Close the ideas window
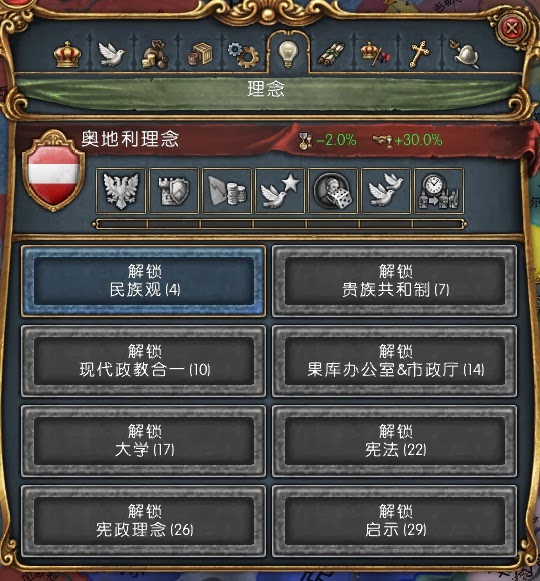Image resolution: width=540 pixels, height=581 pixels. (512, 28)
